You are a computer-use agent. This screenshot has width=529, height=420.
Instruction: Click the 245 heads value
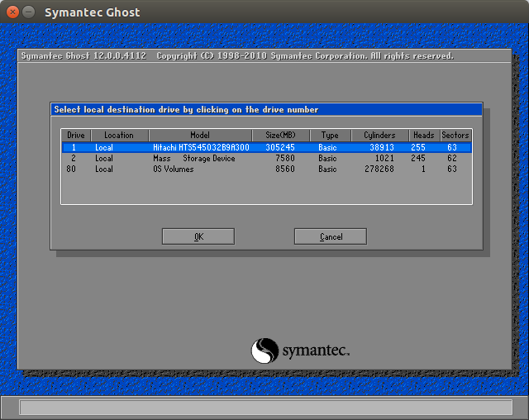pos(418,158)
